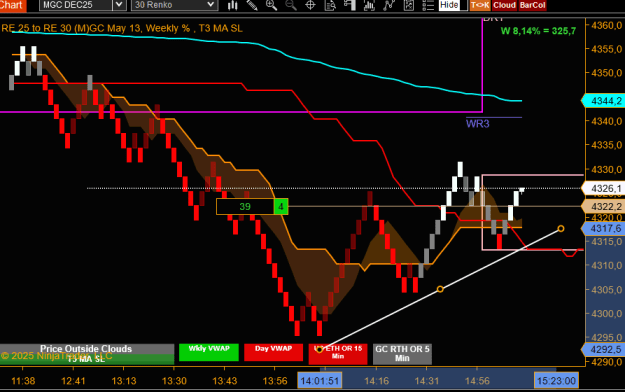Click the WR3 level label
The width and height of the screenshot is (625, 392).
pyautogui.click(x=478, y=124)
